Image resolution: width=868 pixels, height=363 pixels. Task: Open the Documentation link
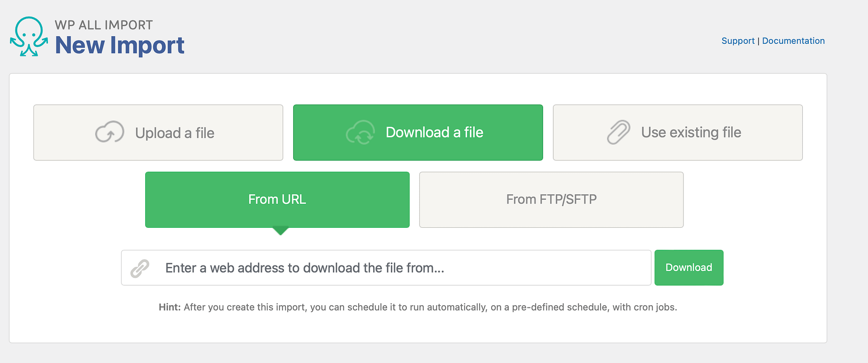click(x=793, y=41)
